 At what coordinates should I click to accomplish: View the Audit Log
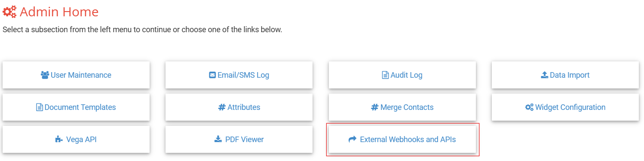[x=402, y=75]
